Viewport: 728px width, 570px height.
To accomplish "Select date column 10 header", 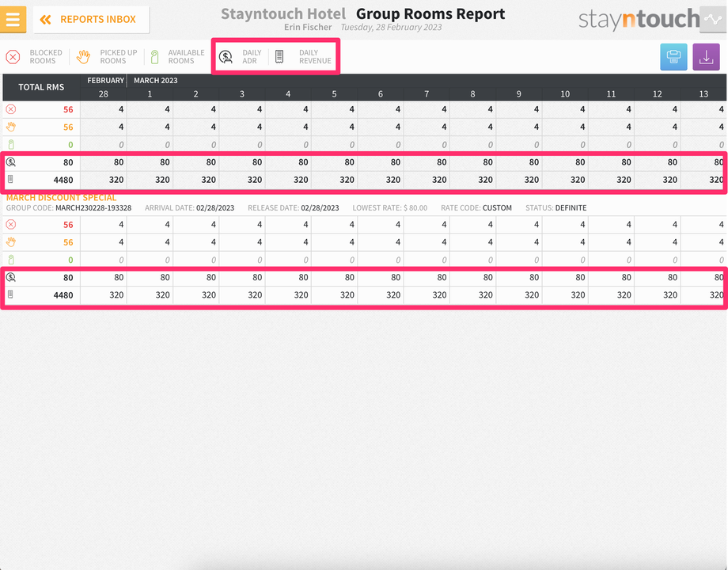I will pos(565,94).
